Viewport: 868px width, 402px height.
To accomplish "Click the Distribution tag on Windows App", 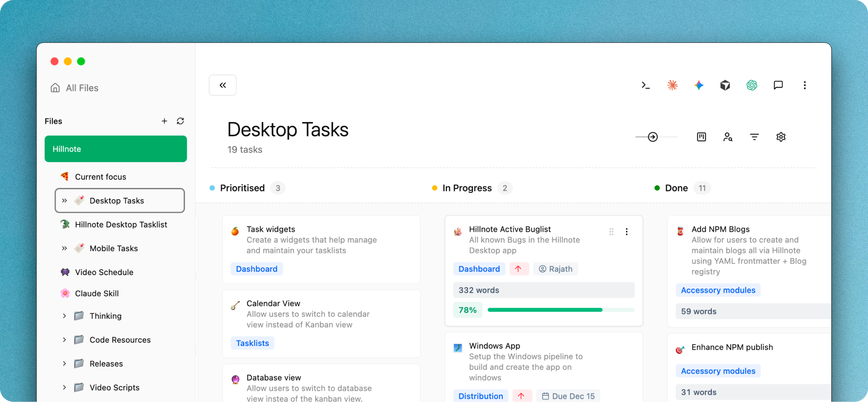I will click(x=481, y=396).
